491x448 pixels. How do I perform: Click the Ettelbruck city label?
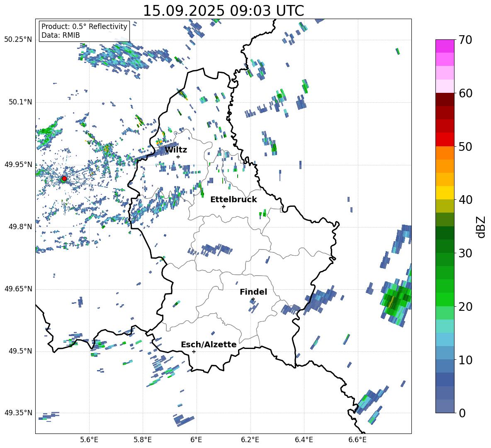pos(233,200)
